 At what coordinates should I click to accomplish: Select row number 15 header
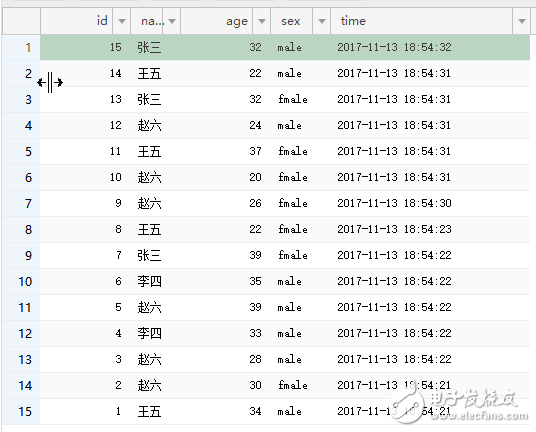[x=21, y=411]
